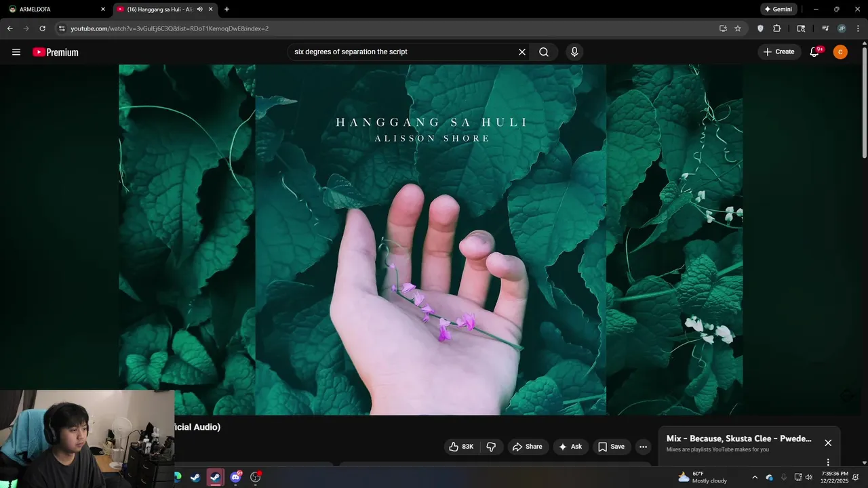Open the first Steam taskbar icon
The height and width of the screenshot is (488, 868).
tap(195, 477)
